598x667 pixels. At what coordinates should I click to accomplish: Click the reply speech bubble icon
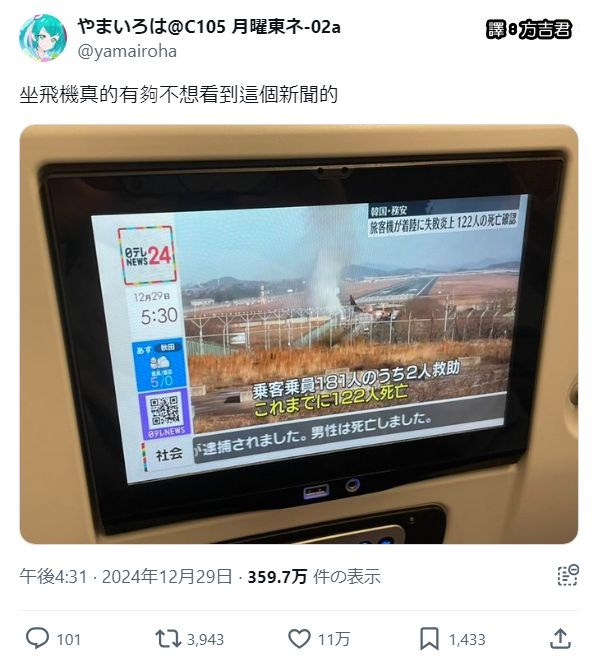37,638
